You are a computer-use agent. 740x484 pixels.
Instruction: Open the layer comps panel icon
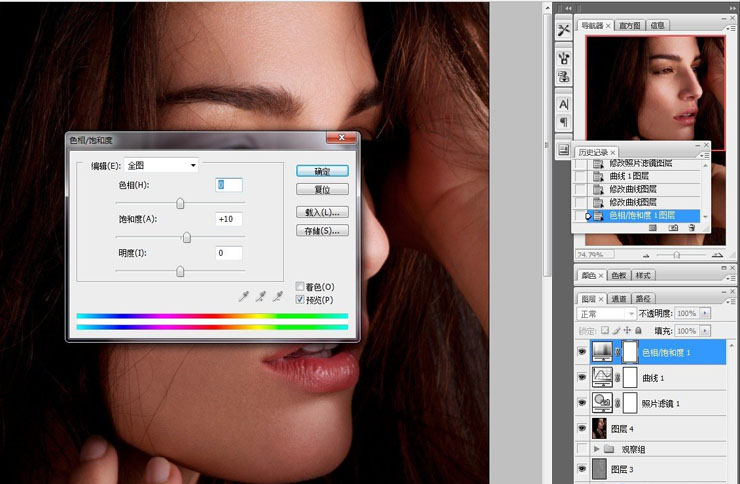pos(563,150)
